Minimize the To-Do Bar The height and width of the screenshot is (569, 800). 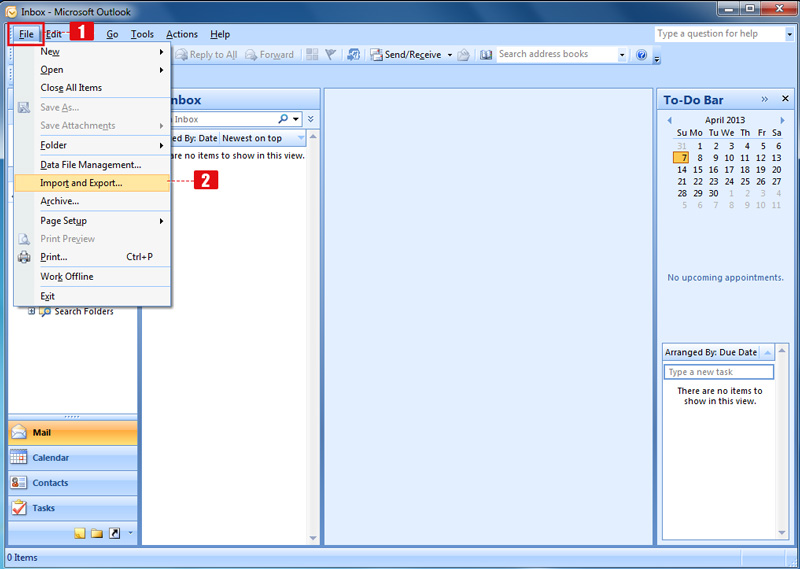764,99
